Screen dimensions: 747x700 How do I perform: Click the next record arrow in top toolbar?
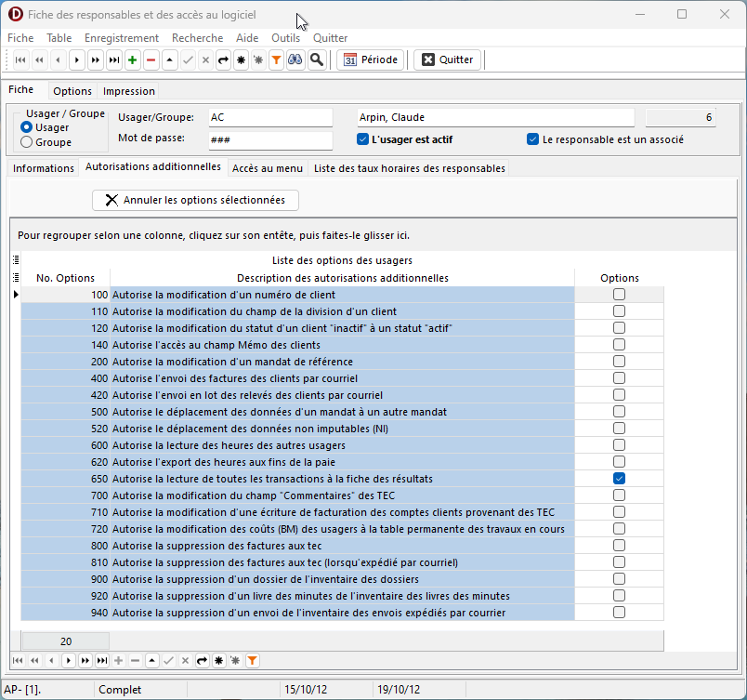coord(76,59)
